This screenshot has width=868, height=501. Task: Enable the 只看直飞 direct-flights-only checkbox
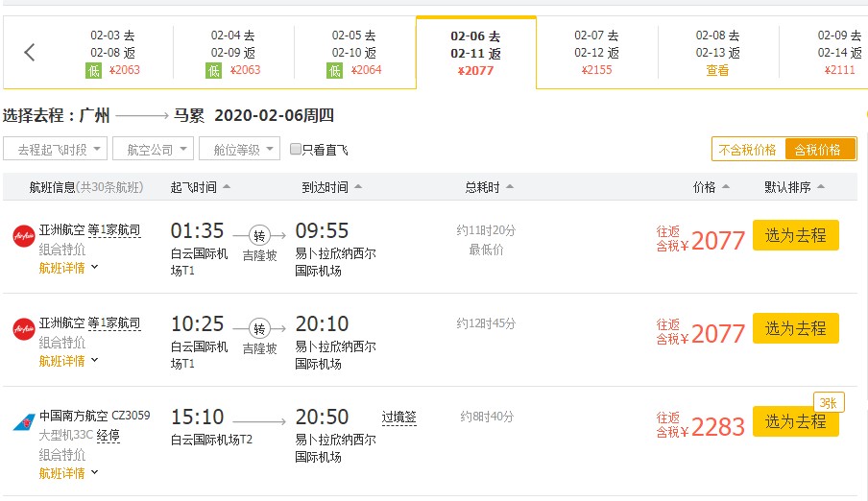(x=296, y=150)
